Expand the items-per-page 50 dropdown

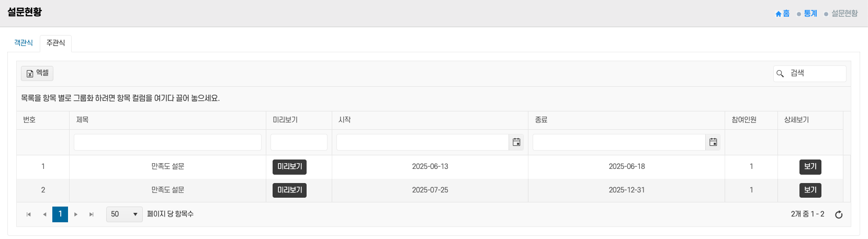pos(135,214)
